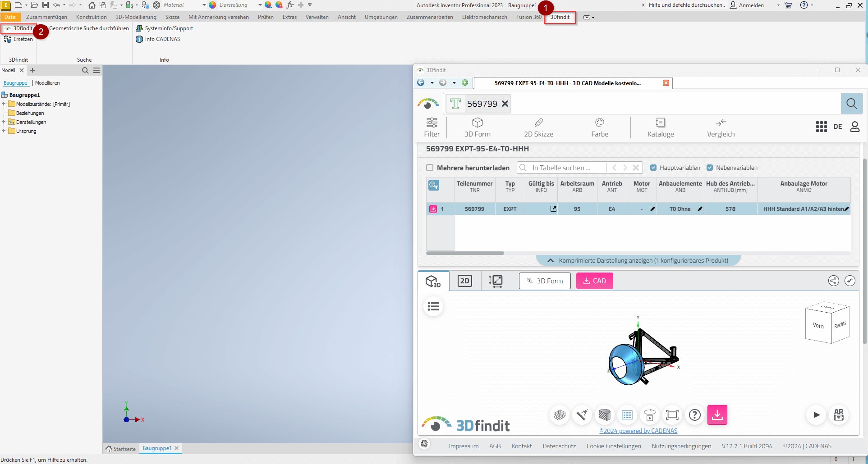Switch to the Elektromechanisch ribbon tab
The image size is (868, 464).
click(484, 17)
